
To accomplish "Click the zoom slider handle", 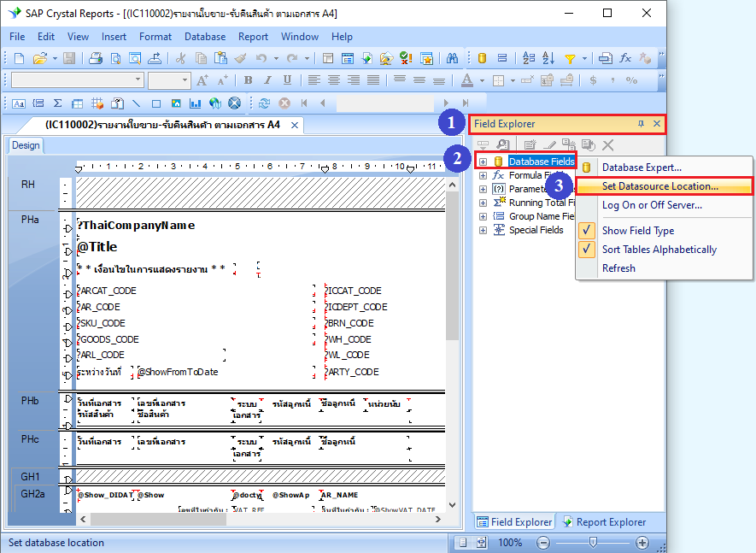I will [x=593, y=543].
